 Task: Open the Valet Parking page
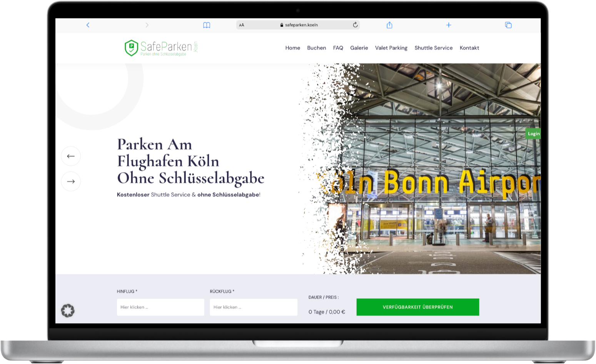click(x=391, y=48)
